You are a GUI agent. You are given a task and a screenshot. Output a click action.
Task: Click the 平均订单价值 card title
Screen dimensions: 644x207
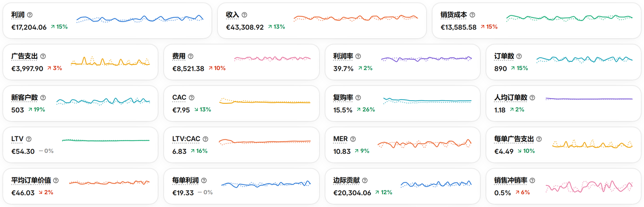[x=31, y=180]
